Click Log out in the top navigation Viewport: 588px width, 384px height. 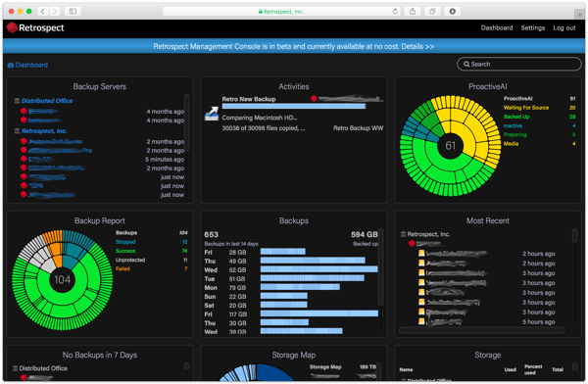pyautogui.click(x=564, y=27)
